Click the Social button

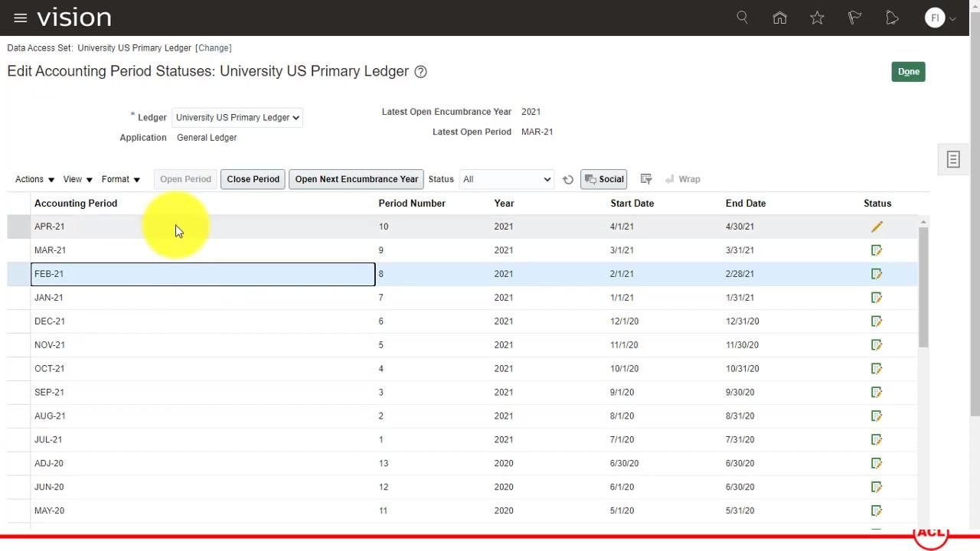pos(604,179)
